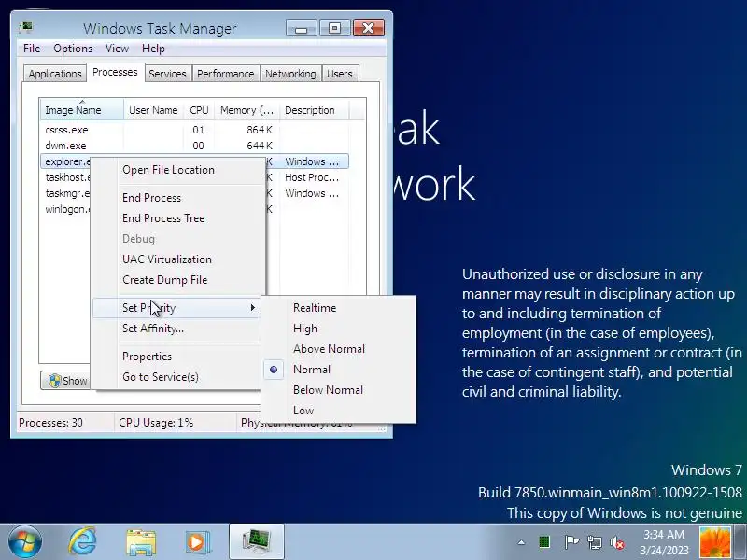
Task: Select Below Normal priority
Action: click(338, 389)
